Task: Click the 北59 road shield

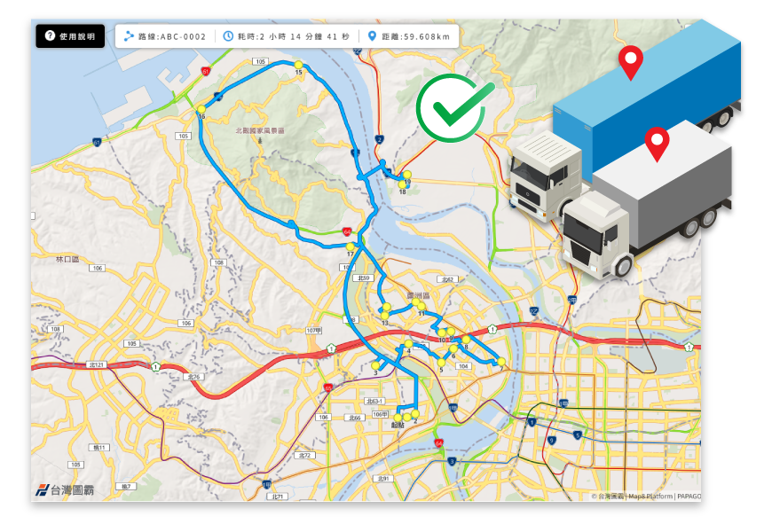Action: [363, 278]
